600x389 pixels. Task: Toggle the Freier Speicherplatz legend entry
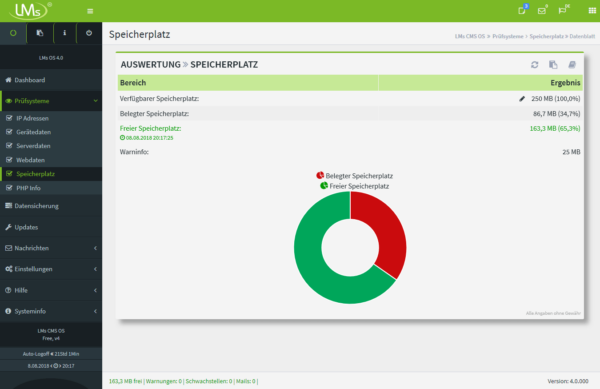tap(354, 186)
